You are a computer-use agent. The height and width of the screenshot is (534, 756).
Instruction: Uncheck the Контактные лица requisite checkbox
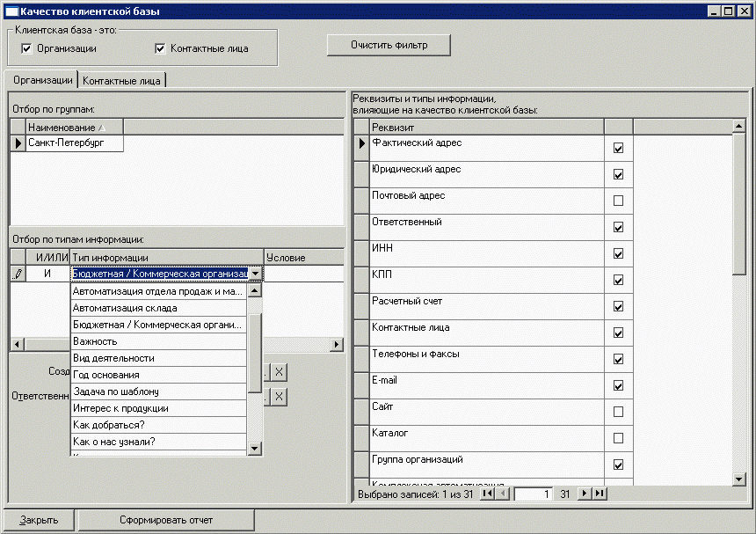[x=618, y=333]
